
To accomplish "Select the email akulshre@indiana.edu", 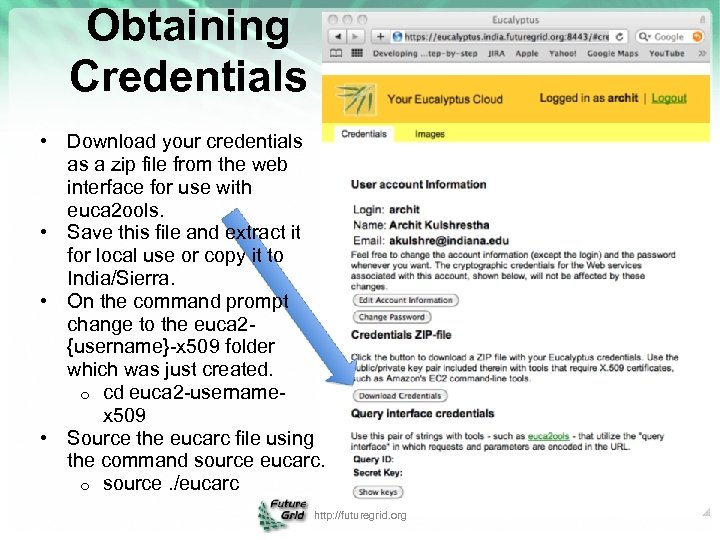I will coord(449,241).
